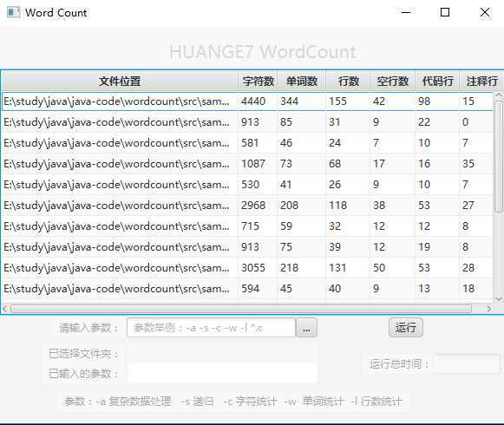Sort by the 单词数 column header
The image size is (504, 425).
point(302,82)
